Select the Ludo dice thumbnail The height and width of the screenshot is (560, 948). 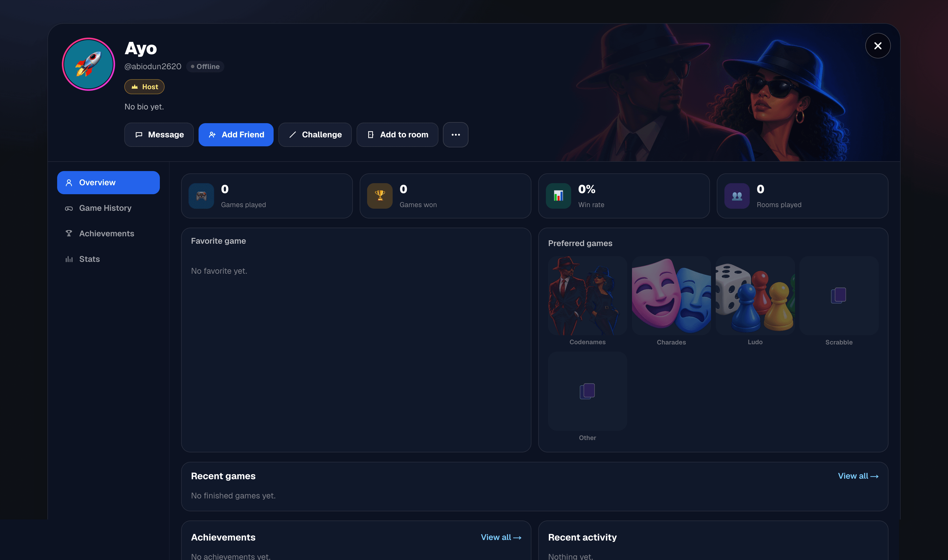pos(755,296)
